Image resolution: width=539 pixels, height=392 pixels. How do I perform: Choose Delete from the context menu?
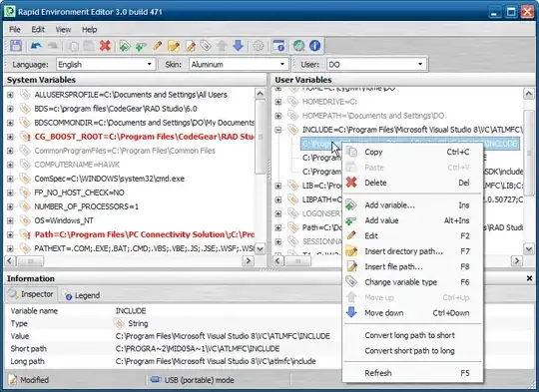point(412,183)
